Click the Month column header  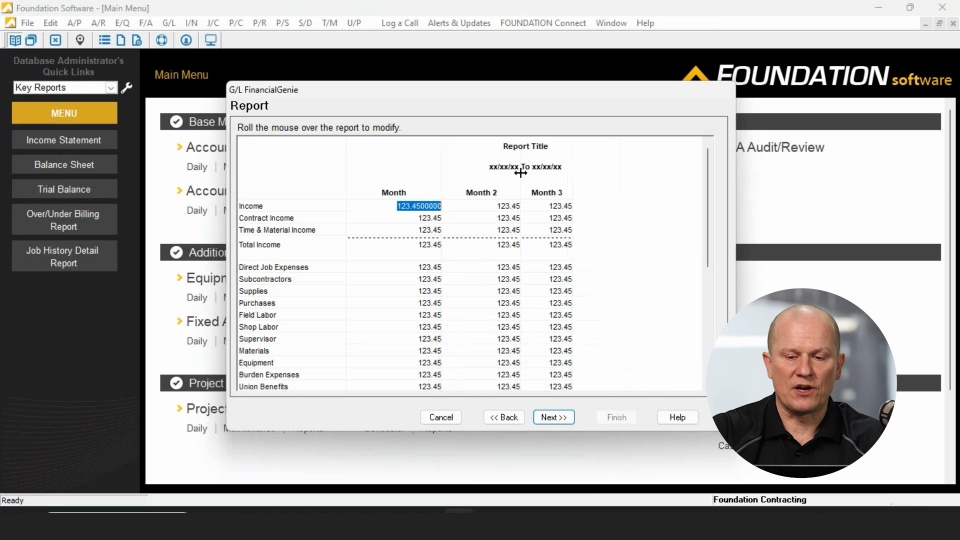point(394,192)
